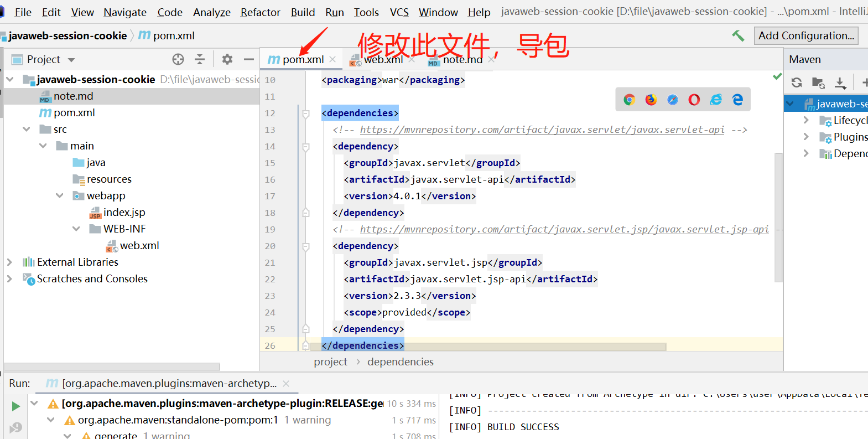Click 'dependencies' in the editor breadcrumb
868x439 pixels.
point(401,361)
